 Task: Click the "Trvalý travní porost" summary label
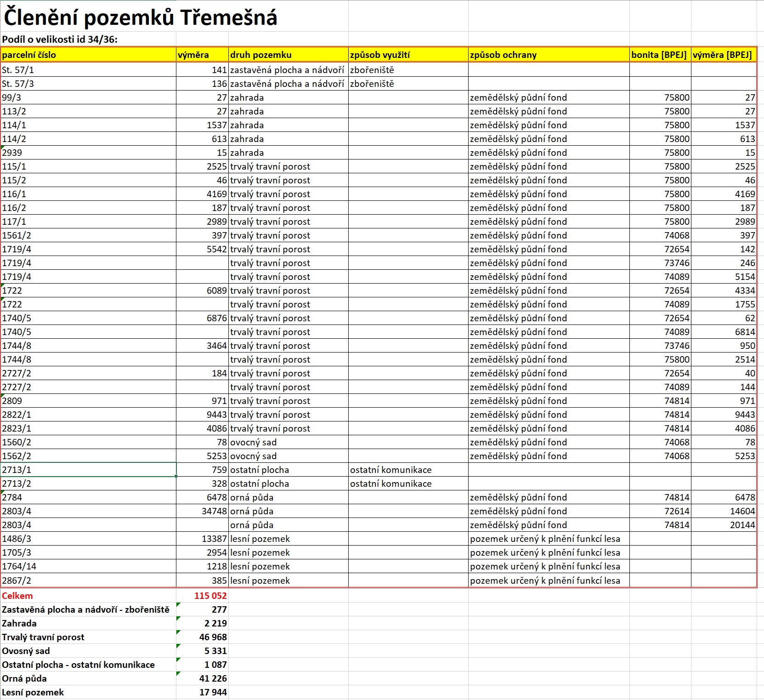click(43, 637)
